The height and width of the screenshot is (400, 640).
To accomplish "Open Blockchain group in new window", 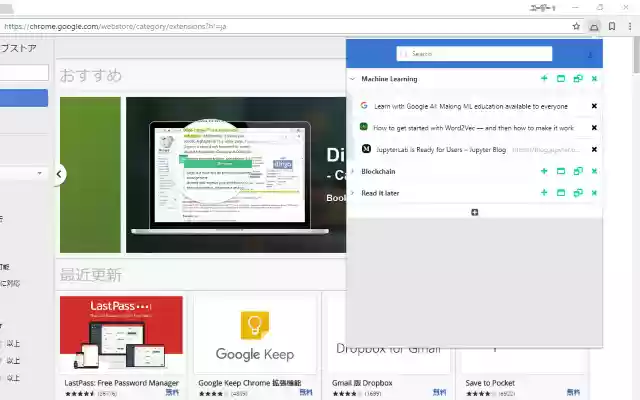I will tap(578, 171).
